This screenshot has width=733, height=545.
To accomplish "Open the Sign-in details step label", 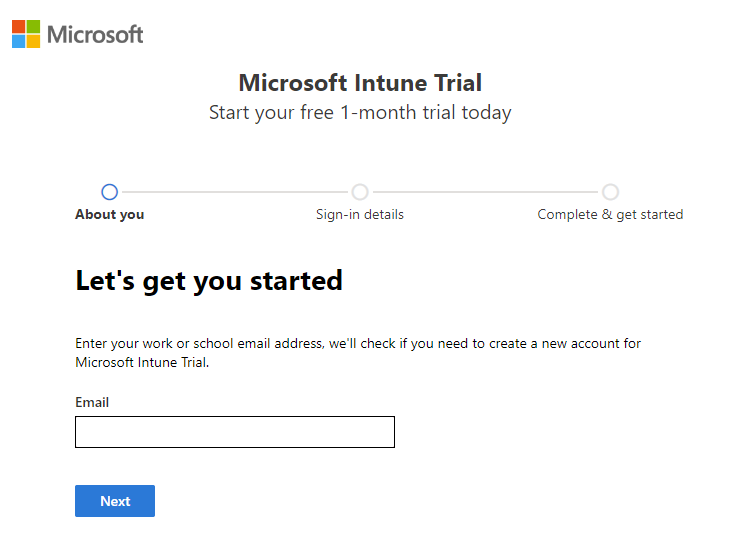I will [360, 214].
